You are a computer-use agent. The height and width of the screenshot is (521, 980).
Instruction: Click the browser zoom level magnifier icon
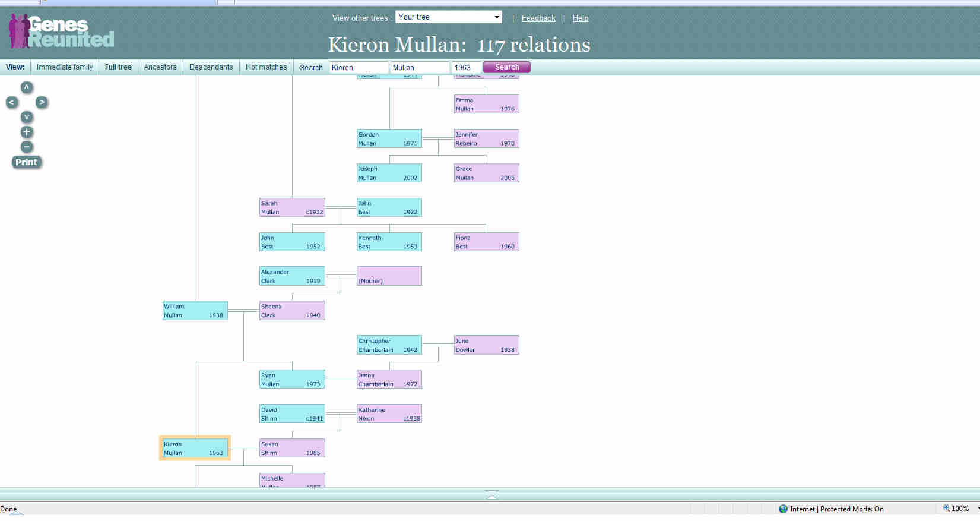(947, 509)
